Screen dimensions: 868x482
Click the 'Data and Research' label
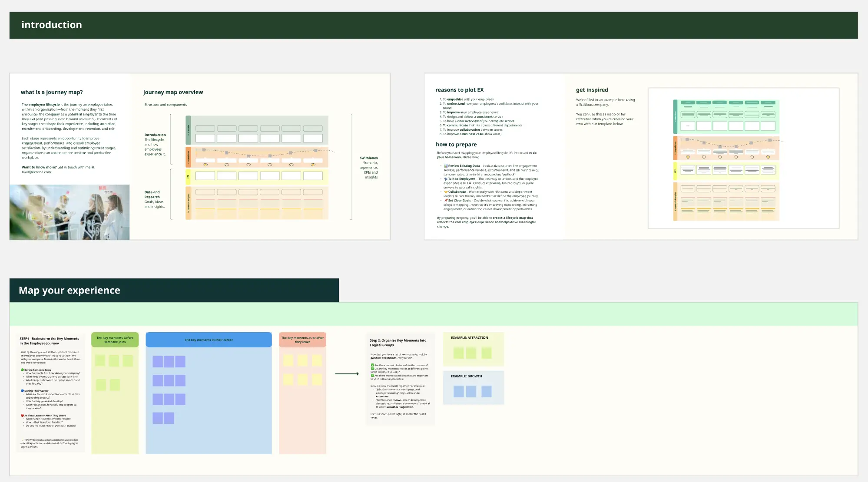[x=152, y=195]
